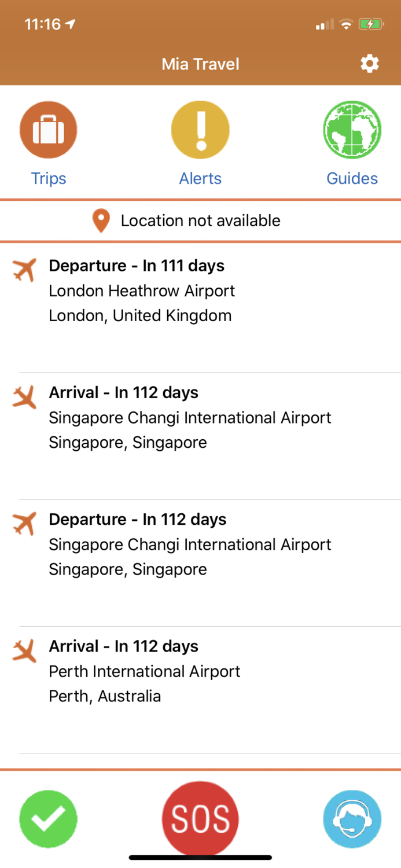This screenshot has width=401, height=868.
Task: Open the support headset icon
Action: (352, 818)
